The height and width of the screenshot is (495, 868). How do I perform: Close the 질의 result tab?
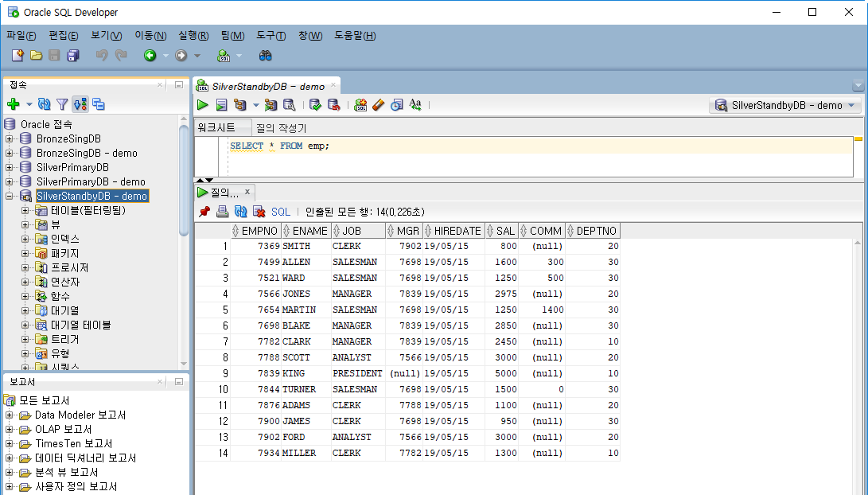247,192
